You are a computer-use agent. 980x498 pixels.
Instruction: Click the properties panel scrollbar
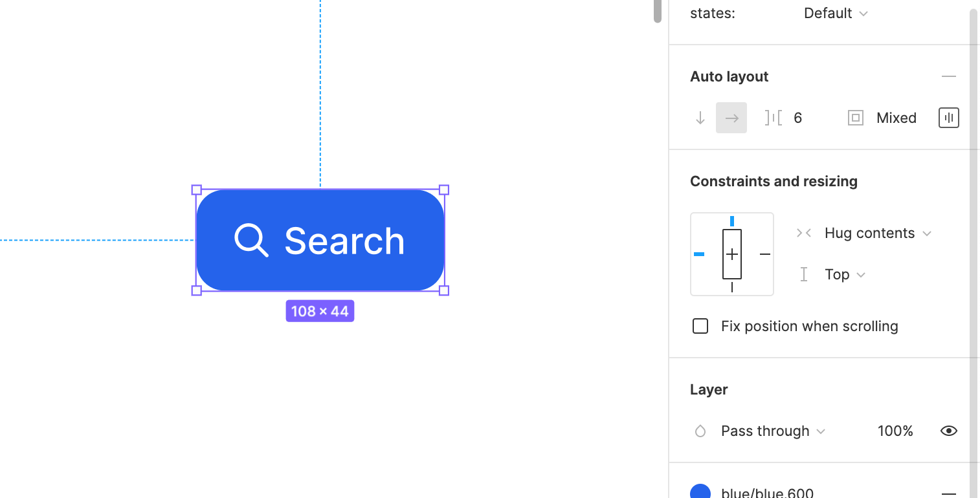click(x=974, y=252)
